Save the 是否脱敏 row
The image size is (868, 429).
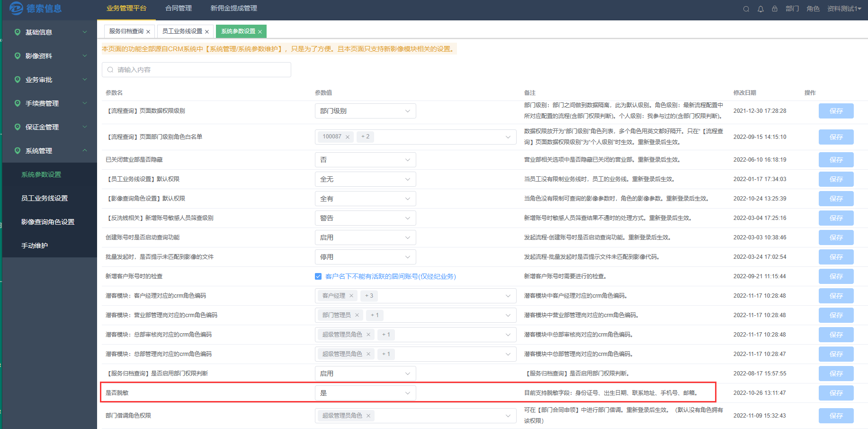pos(836,393)
